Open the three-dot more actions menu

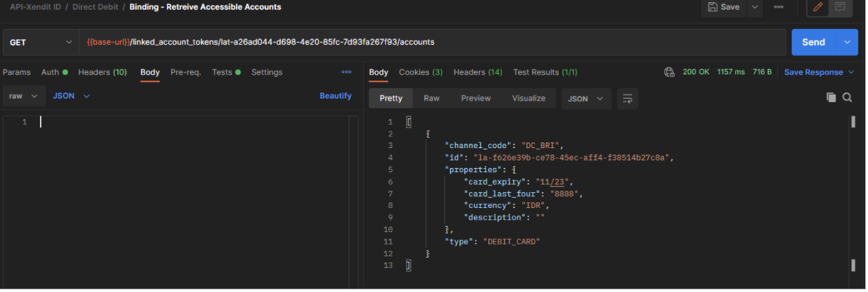(x=779, y=7)
